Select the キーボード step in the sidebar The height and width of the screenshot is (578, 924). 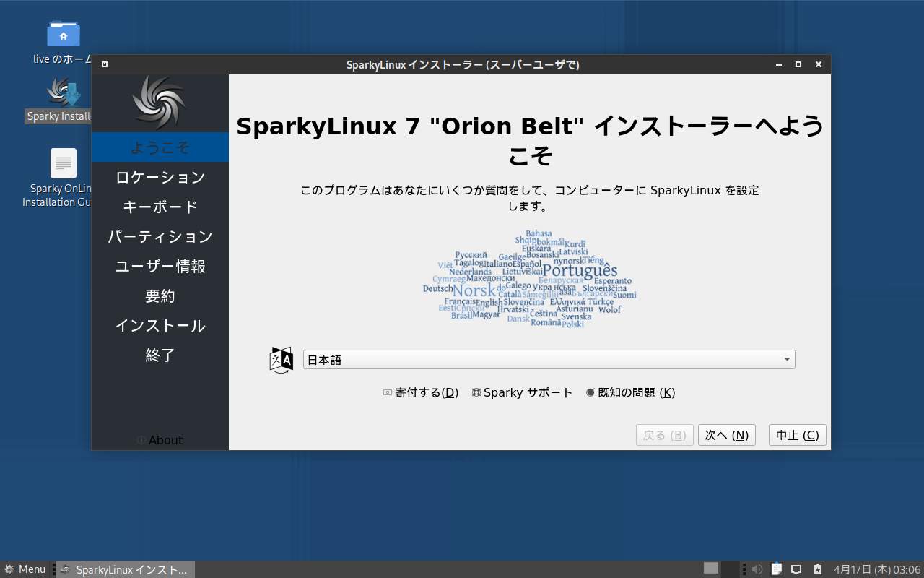click(x=160, y=207)
